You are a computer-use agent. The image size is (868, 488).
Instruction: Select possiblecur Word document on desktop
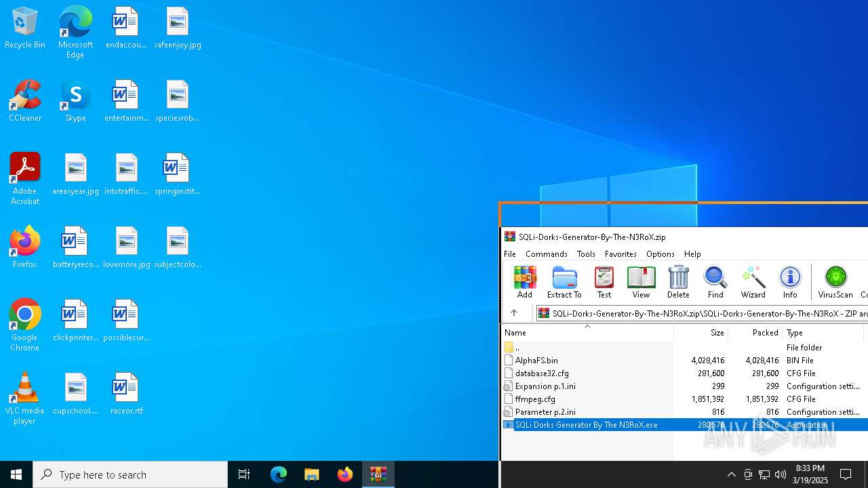point(127,321)
